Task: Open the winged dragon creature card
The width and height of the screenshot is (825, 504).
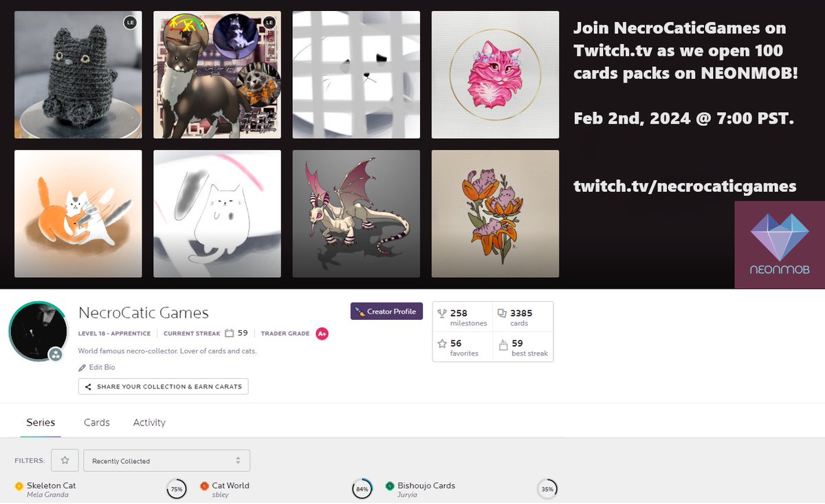Action: [356, 214]
